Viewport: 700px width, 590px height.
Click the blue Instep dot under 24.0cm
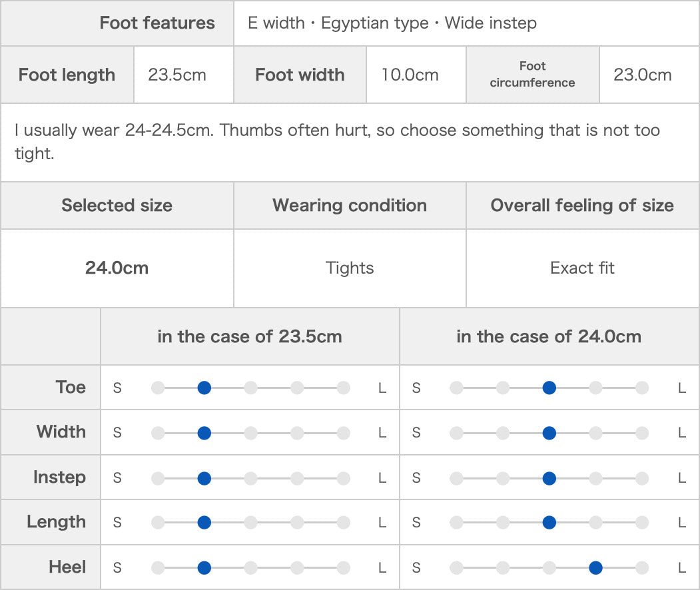point(549,478)
